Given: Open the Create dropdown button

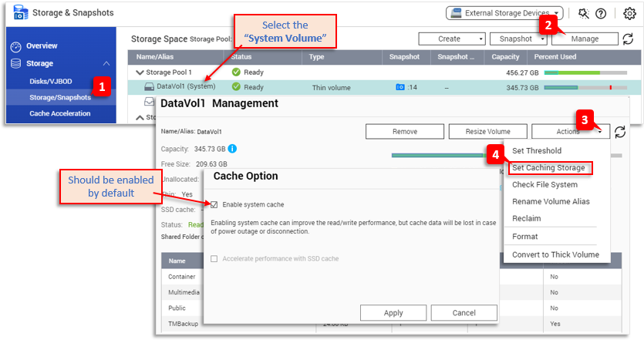Looking at the screenshot, I should [x=451, y=39].
